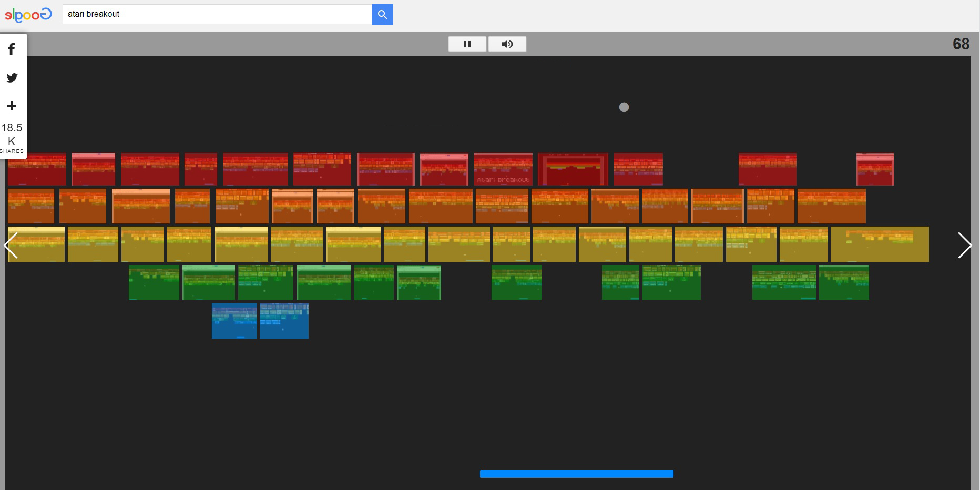Share on Twitter icon
This screenshot has width=980, height=490.
tap(12, 78)
